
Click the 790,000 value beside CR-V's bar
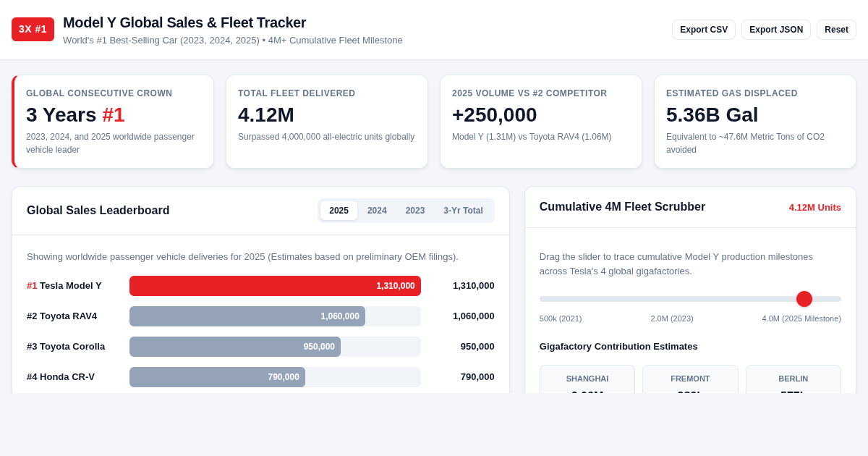point(477,377)
